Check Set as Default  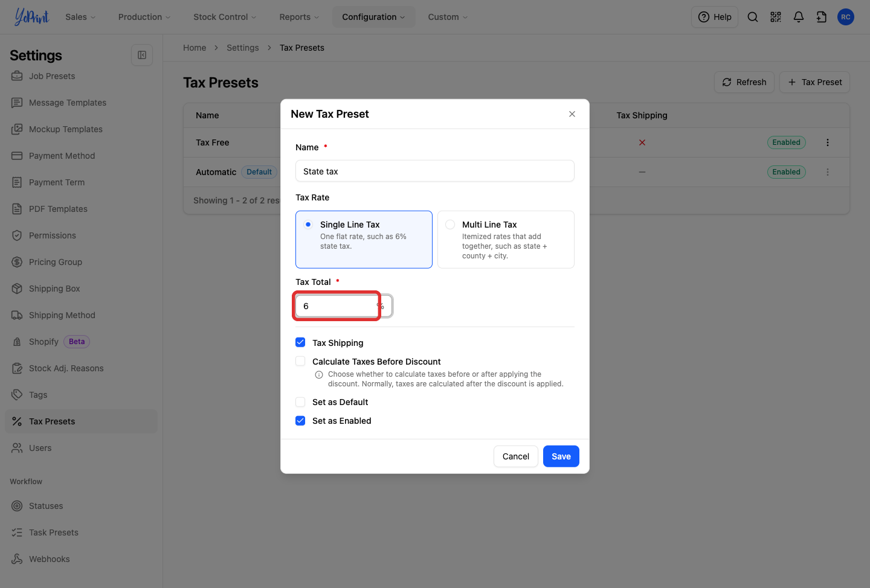pos(300,402)
